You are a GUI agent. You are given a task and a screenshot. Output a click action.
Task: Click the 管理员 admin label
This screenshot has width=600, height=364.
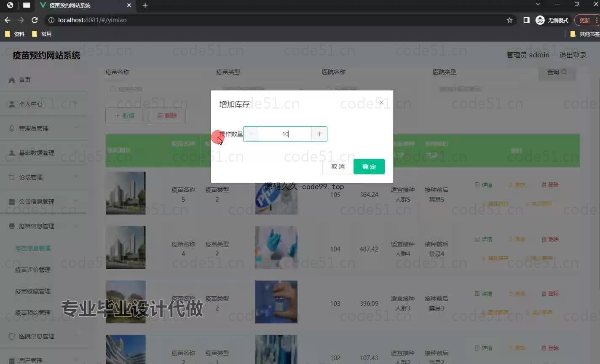[x=528, y=55]
